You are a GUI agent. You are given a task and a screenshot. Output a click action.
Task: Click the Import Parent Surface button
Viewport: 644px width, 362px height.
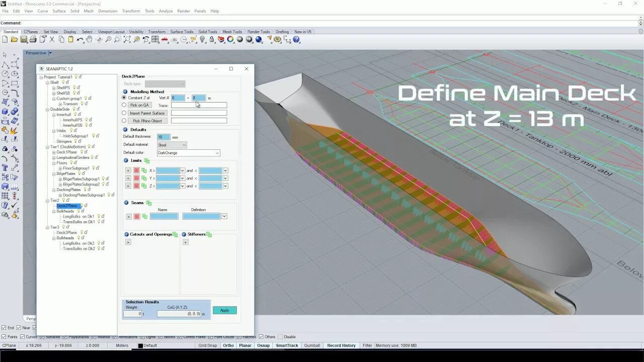(x=147, y=113)
